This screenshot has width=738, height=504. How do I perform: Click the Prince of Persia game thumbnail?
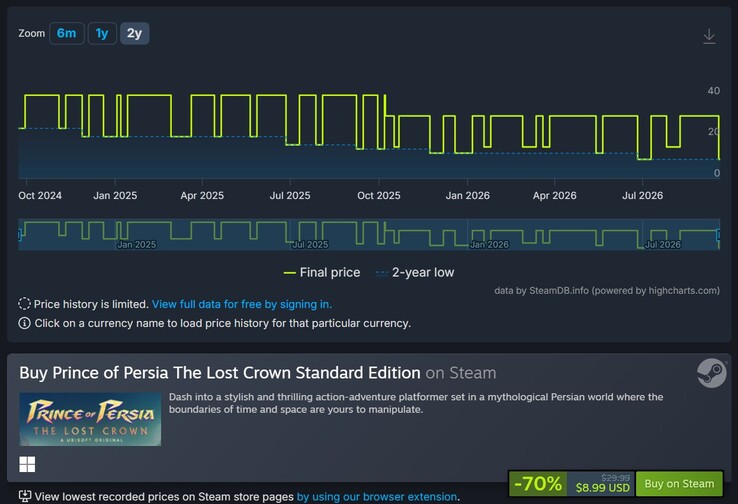pyautogui.click(x=90, y=419)
